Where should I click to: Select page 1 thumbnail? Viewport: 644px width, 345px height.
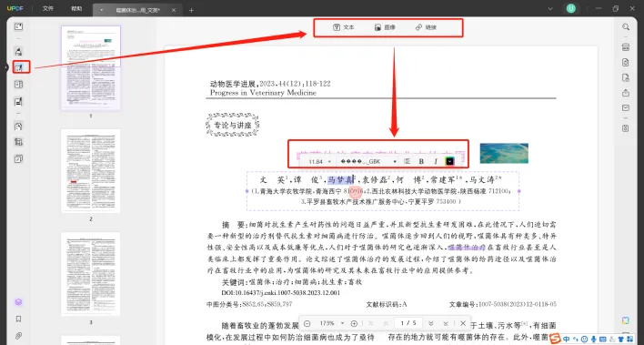coord(91,68)
